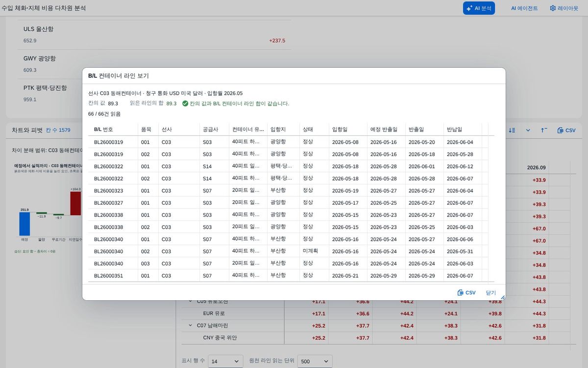
Task: Collapse the C07 남해마린 row
Action: (x=191, y=325)
